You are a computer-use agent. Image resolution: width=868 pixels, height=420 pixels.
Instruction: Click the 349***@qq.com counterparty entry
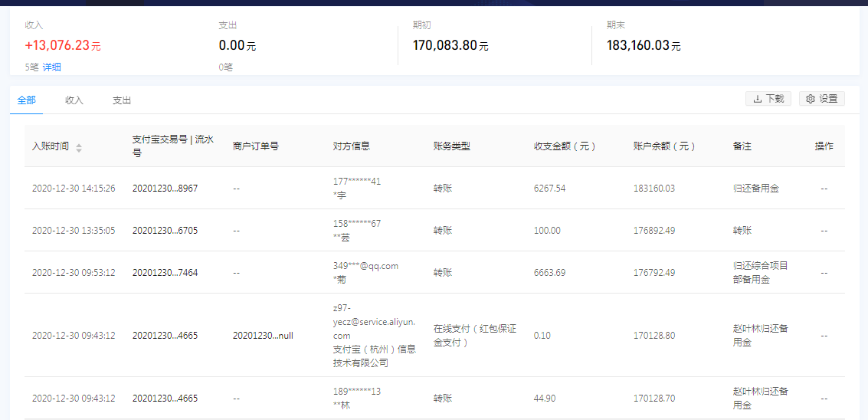365,266
